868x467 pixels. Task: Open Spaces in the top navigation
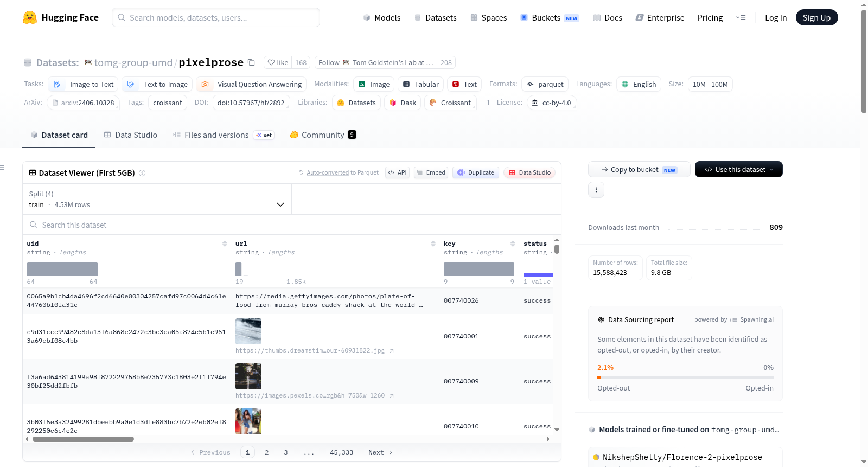coord(489,17)
